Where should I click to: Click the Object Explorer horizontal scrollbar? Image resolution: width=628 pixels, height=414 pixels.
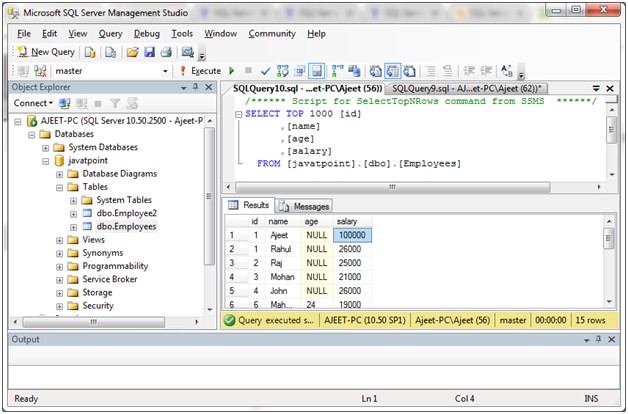tap(93, 322)
